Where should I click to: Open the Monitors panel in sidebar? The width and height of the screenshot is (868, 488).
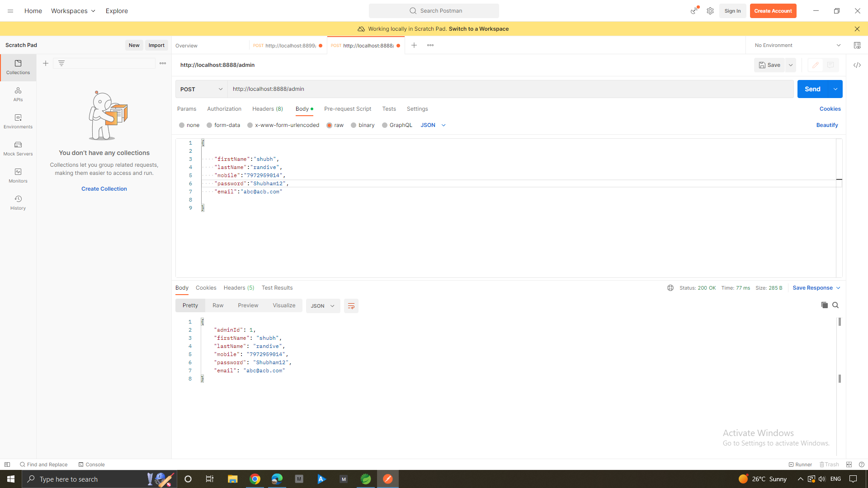tap(18, 175)
